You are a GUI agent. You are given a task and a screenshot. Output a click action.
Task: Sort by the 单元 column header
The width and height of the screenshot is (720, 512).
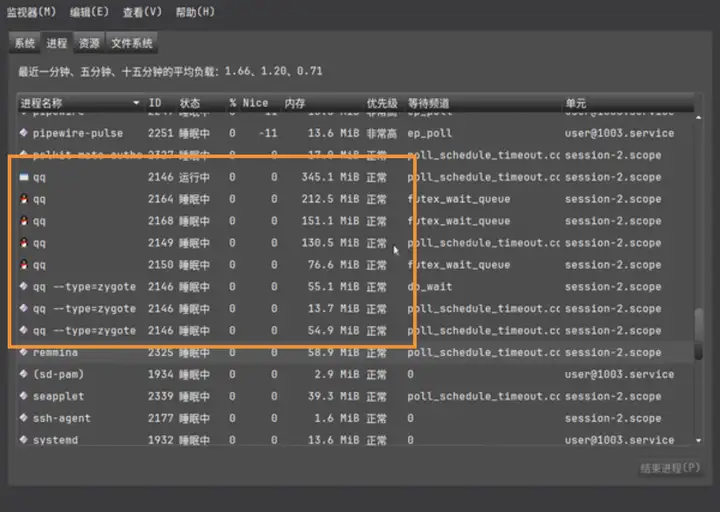point(576,102)
